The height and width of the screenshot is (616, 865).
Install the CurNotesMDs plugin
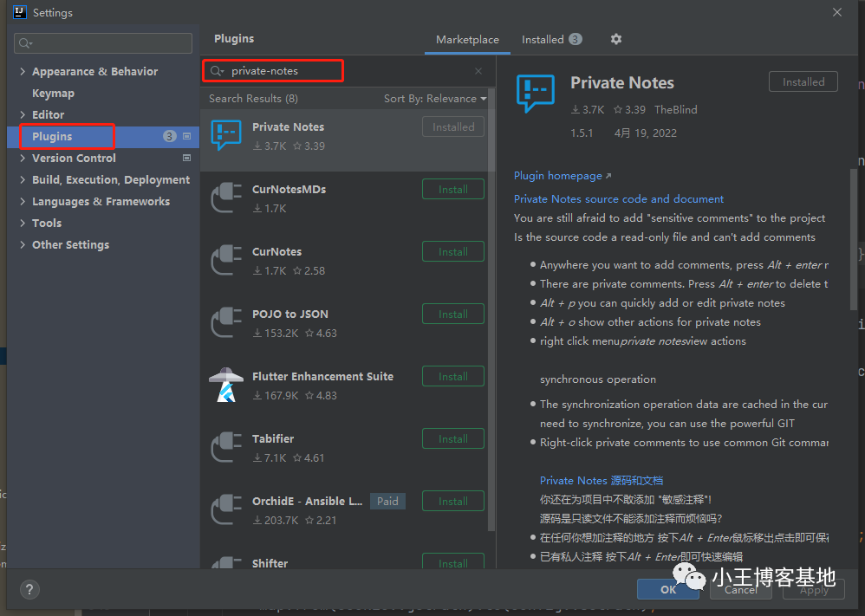click(453, 189)
